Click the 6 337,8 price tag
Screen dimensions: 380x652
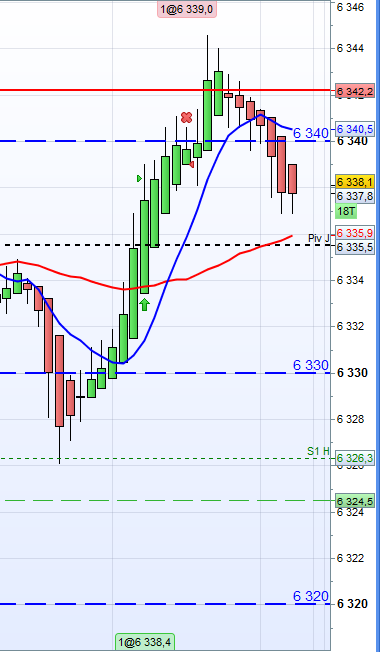(x=355, y=195)
